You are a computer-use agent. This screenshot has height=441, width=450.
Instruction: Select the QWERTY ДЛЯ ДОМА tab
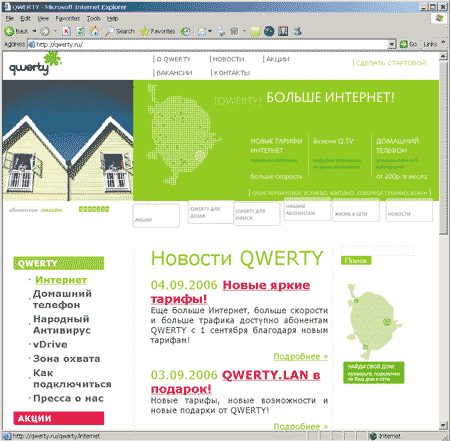211,212
